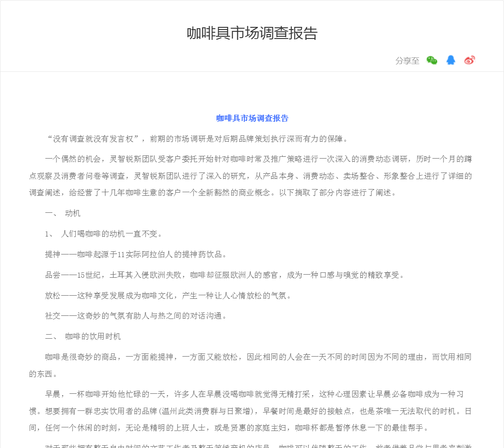This screenshot has width=504, height=448.
Task: Click the main page title 咖啡具市场调查报告
Action: click(252, 33)
